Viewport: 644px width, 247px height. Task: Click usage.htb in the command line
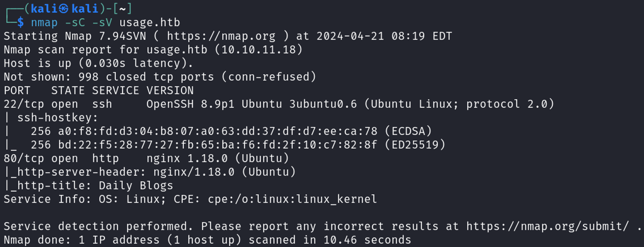pos(149,23)
